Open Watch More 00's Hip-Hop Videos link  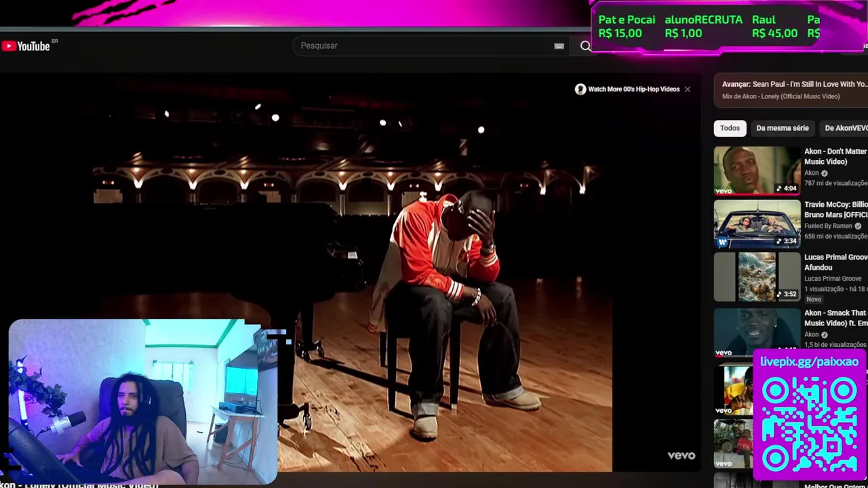coord(633,89)
